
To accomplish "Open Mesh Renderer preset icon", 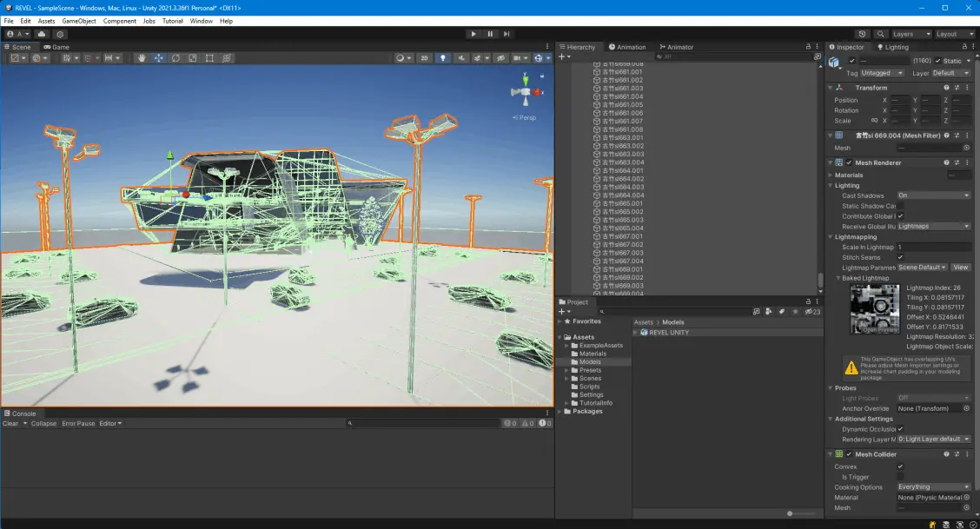I will pyautogui.click(x=957, y=163).
